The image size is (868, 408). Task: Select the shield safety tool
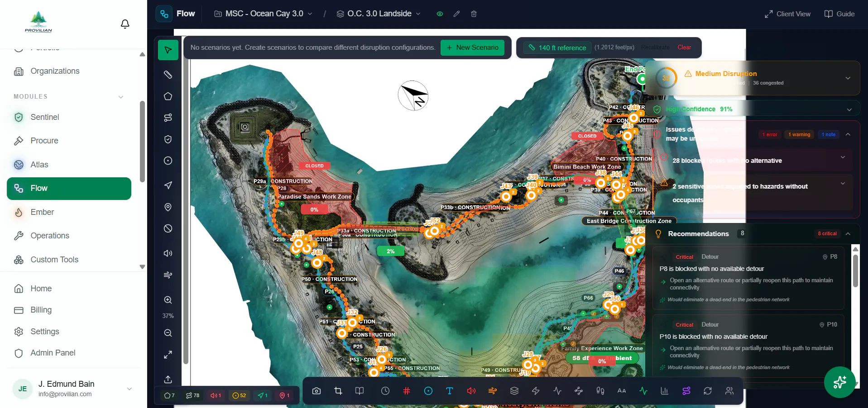168,139
